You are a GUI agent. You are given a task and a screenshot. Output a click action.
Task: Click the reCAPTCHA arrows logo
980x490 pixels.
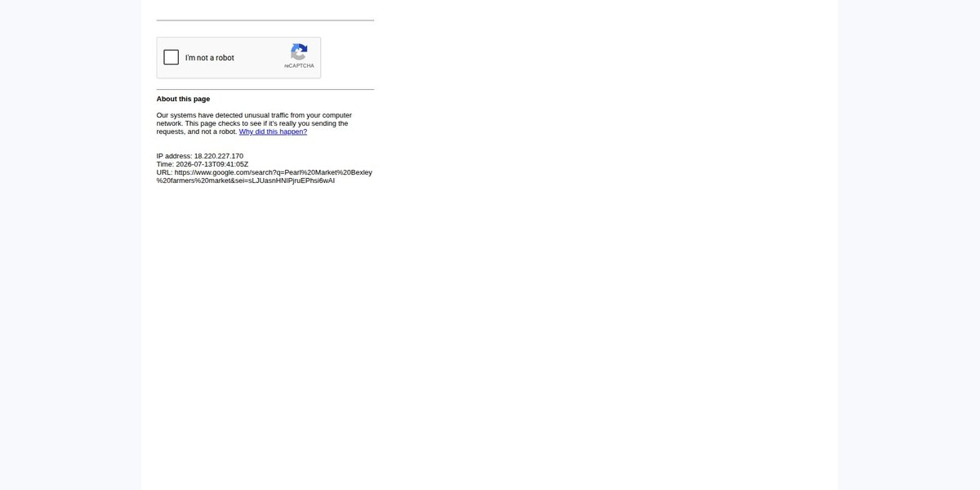[299, 51]
